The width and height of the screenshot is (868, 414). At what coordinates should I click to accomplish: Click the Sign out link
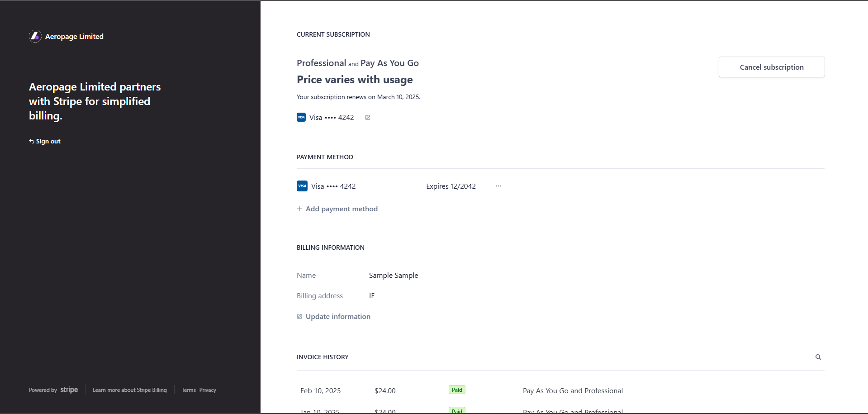coord(45,141)
